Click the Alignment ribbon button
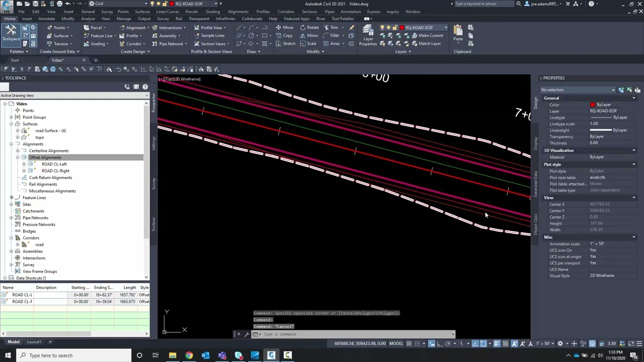The height and width of the screenshot is (362, 644). click(133, 28)
